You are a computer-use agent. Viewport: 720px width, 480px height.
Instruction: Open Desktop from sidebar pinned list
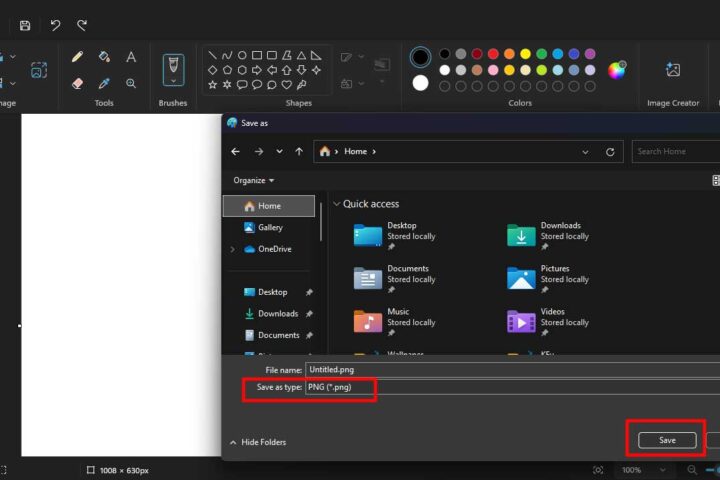[x=272, y=292]
